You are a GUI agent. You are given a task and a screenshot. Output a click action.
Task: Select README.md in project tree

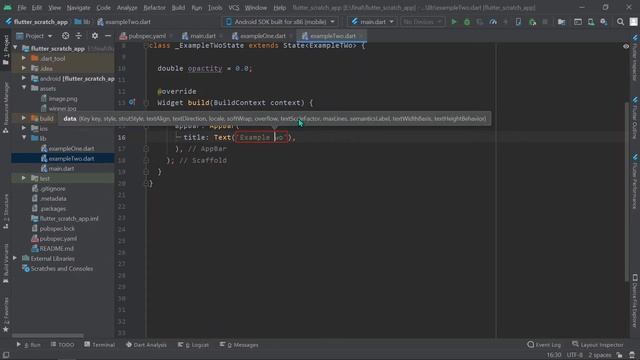coord(52,248)
